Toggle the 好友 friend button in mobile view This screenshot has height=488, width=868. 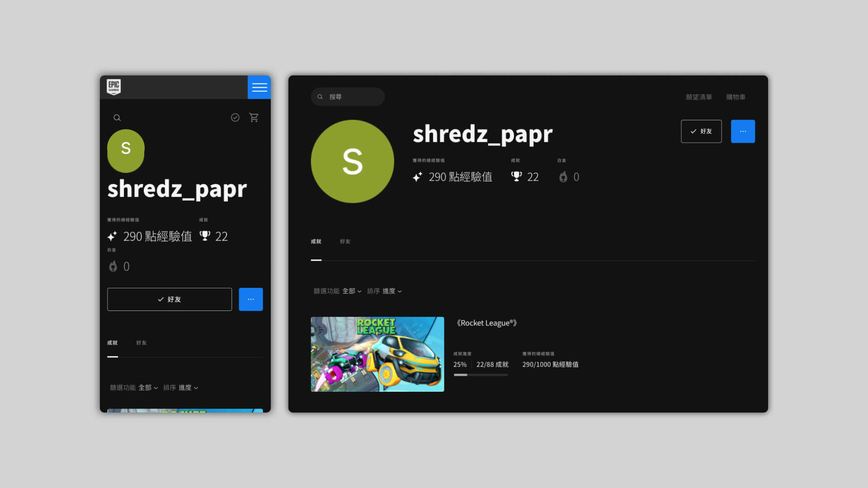point(170,299)
